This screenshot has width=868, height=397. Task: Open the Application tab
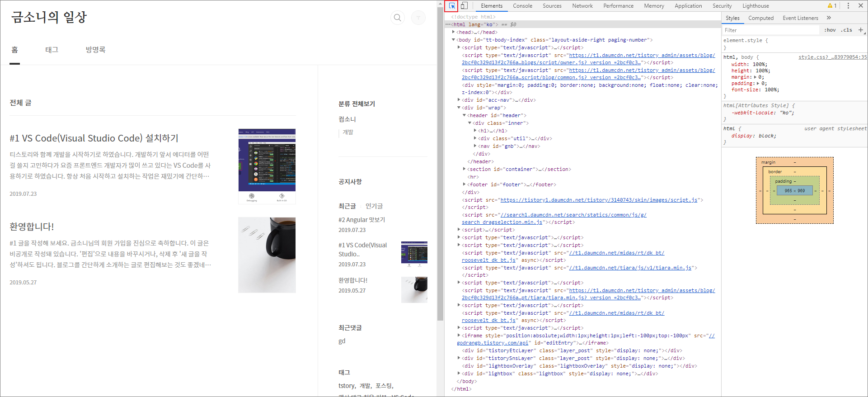click(x=688, y=6)
